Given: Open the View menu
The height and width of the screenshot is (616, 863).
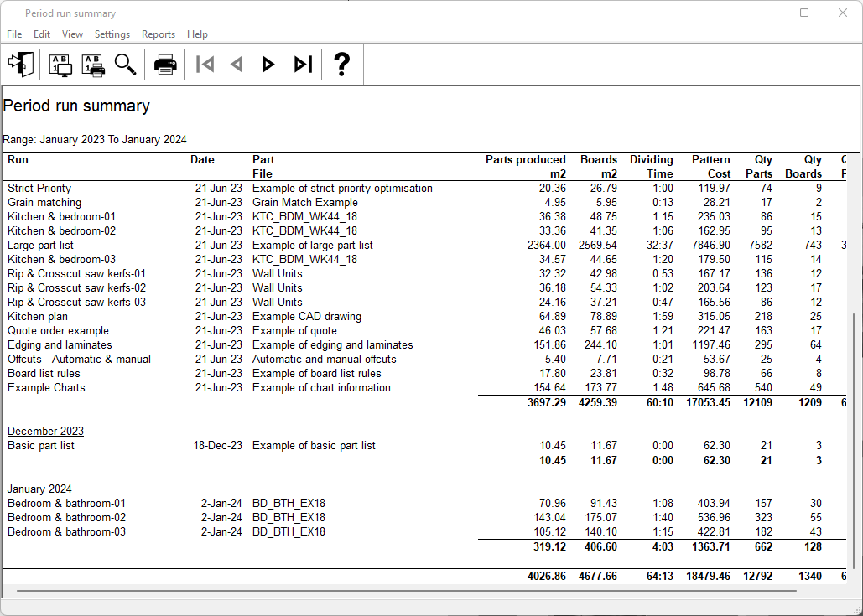Looking at the screenshot, I should pos(72,34).
